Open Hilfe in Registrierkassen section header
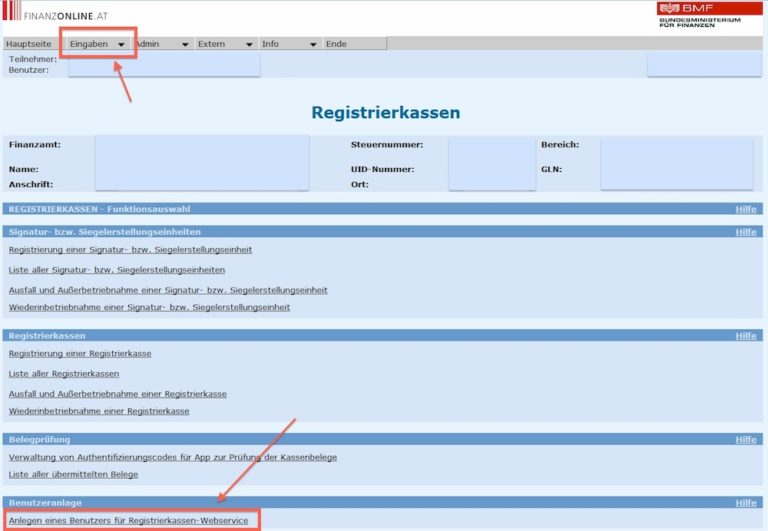Viewport: 768px width, 531px height. (746, 336)
